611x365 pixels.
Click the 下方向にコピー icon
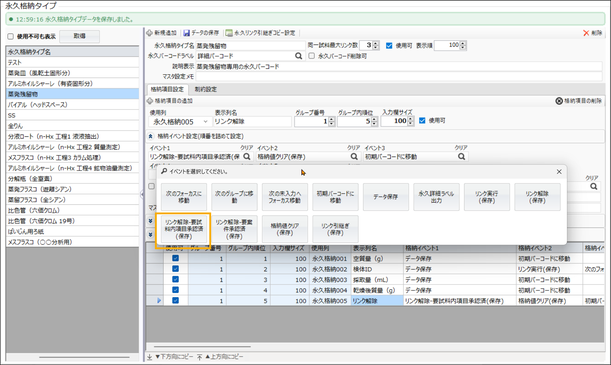(150, 357)
